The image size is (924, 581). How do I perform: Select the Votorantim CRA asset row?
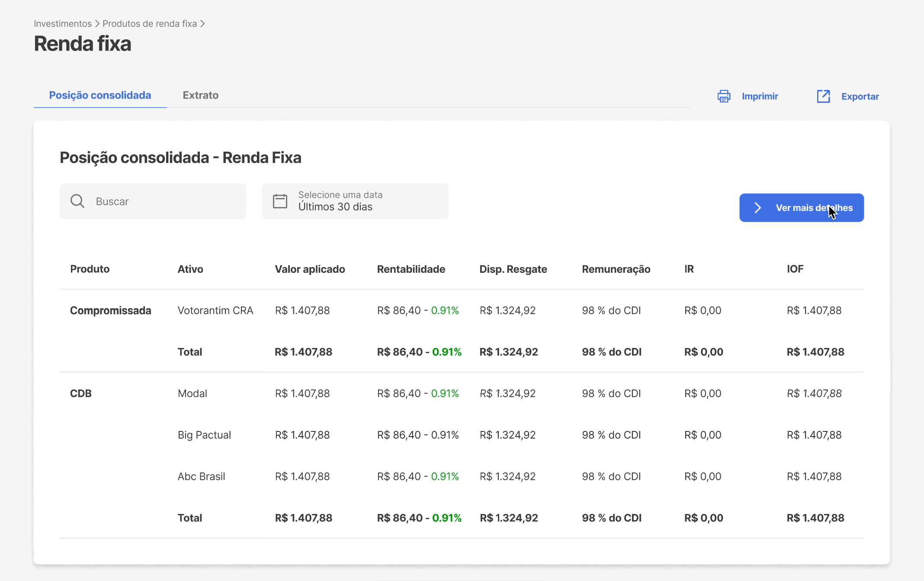point(215,310)
